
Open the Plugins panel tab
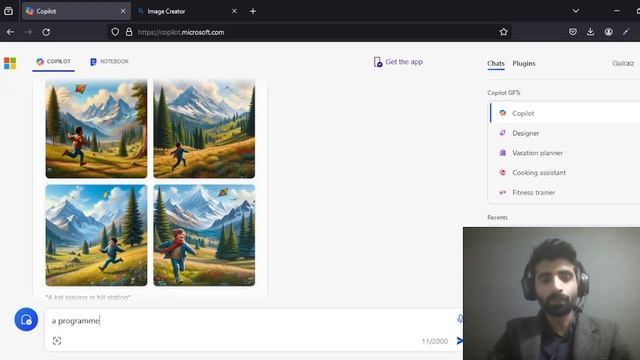click(524, 63)
